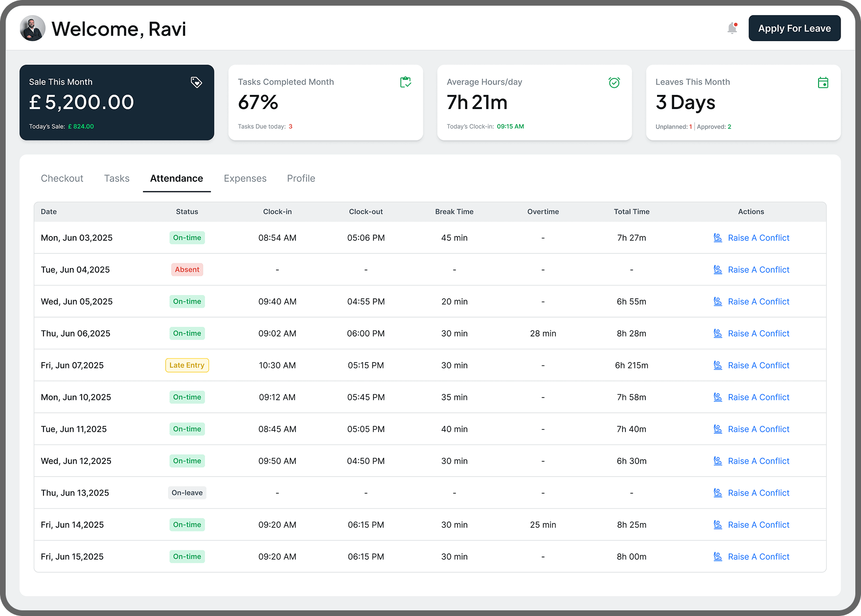Click the timer icon on Average Hours/day card
The height and width of the screenshot is (616, 861).
click(614, 82)
